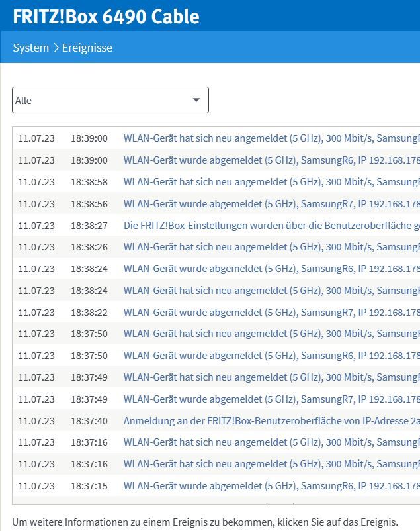
Task: Click the date '11.07.23' in the 18:37:40 row
Action: pyautogui.click(x=36, y=421)
